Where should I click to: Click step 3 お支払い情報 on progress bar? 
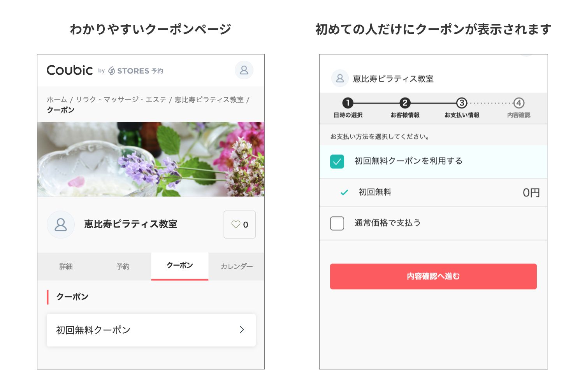click(462, 103)
